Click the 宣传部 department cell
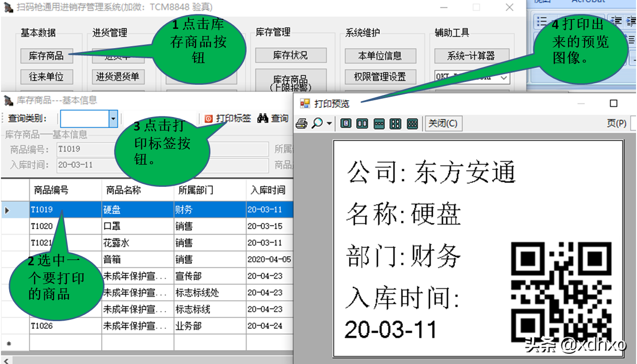 (210, 276)
